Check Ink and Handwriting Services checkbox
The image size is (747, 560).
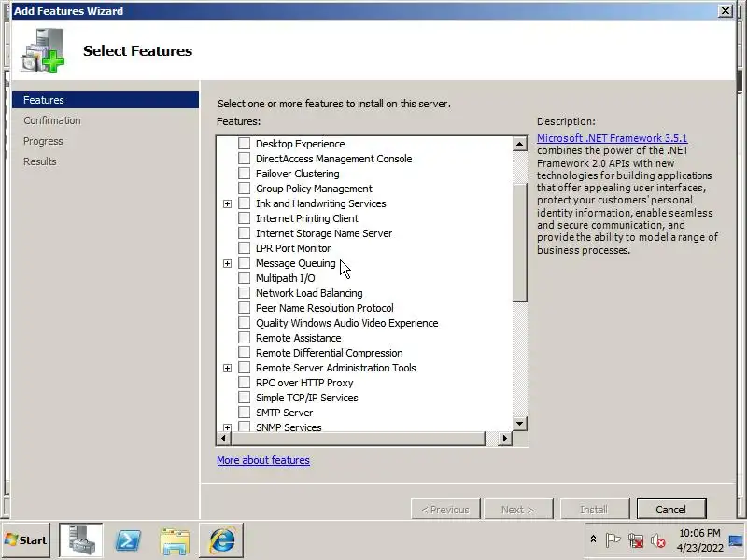click(244, 203)
